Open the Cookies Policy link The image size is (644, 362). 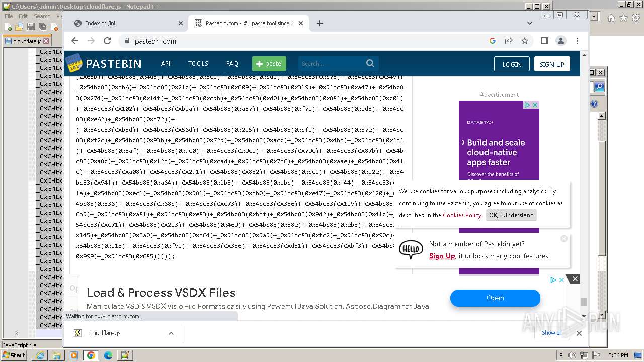click(462, 215)
